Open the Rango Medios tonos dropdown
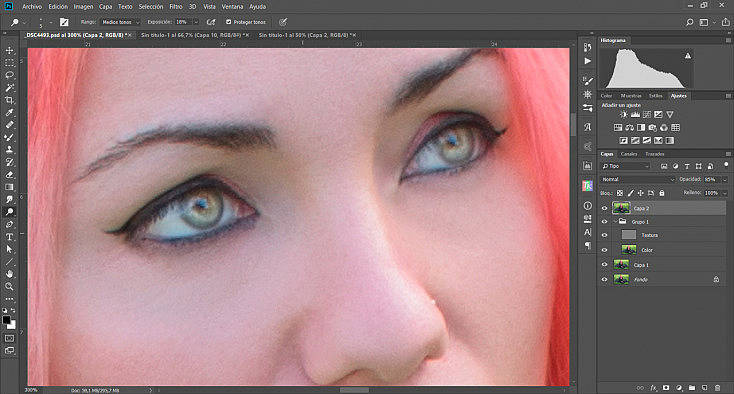The height and width of the screenshot is (394, 734). click(x=120, y=22)
